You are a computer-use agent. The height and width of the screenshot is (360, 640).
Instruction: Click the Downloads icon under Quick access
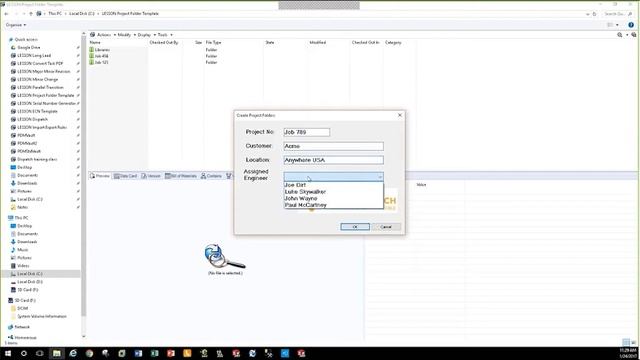13,183
